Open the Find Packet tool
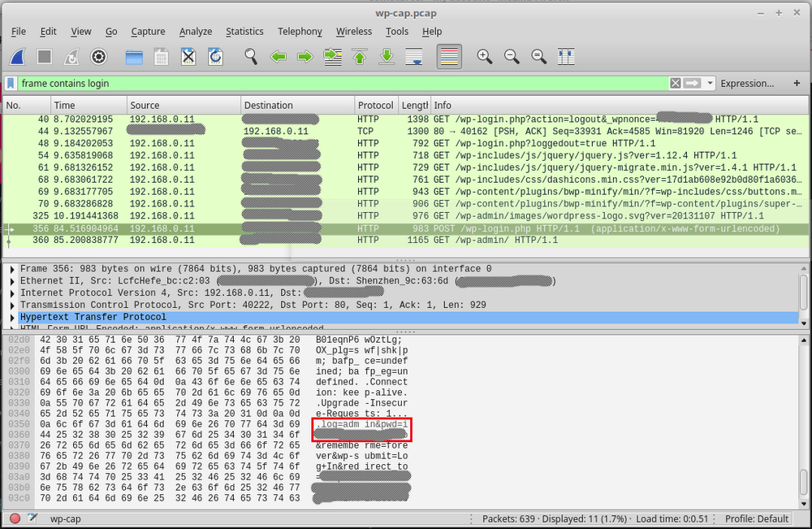Image resolution: width=812 pixels, height=529 pixels. point(250,57)
